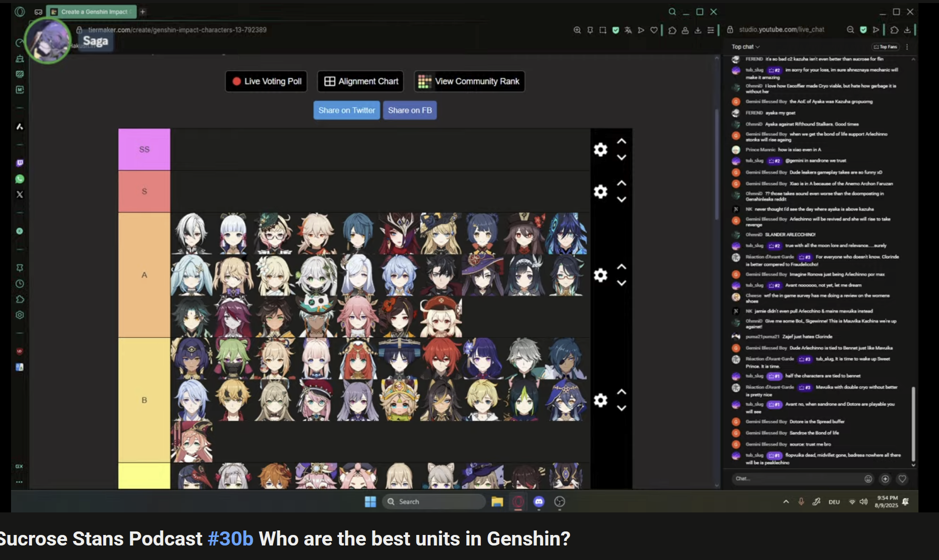Move SS tier row down
Image resolution: width=939 pixels, height=560 pixels.
(x=622, y=157)
